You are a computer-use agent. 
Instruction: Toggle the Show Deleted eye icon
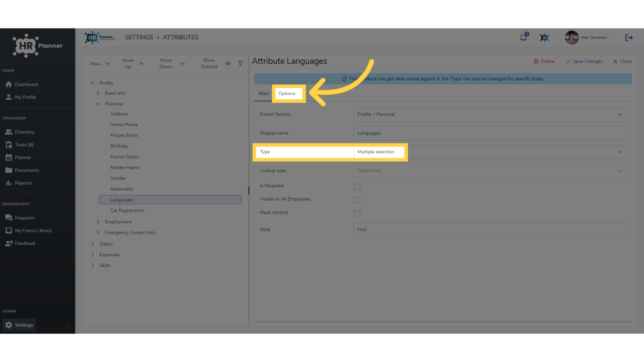point(228,63)
